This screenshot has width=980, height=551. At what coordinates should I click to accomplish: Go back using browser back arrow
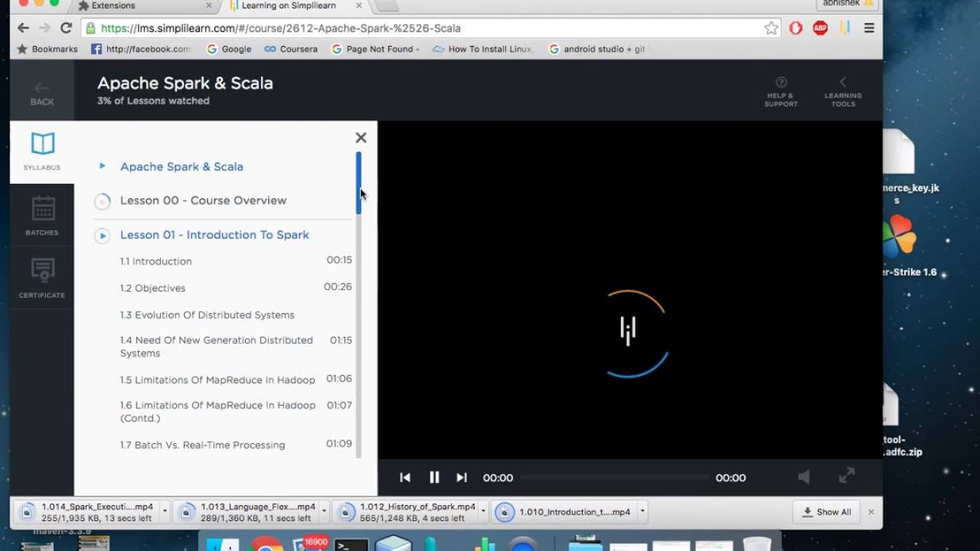23,28
